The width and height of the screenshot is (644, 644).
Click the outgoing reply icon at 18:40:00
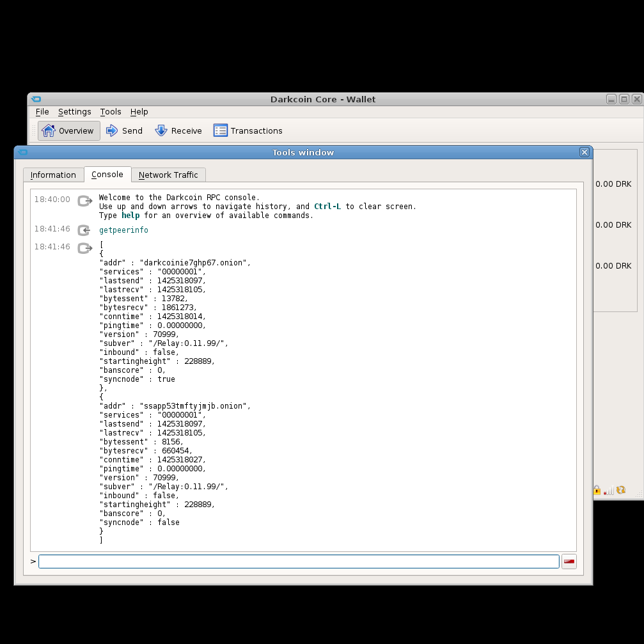85,201
